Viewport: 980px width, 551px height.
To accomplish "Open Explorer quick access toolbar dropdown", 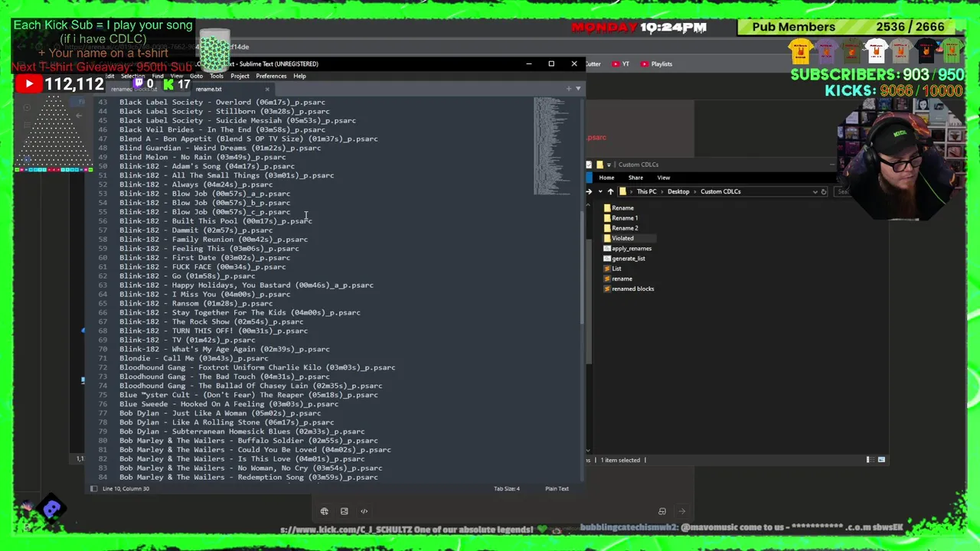I will 609,165.
